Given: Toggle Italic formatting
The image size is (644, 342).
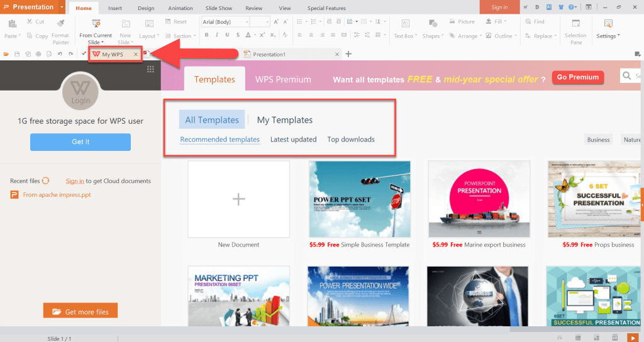Looking at the screenshot, I should [x=217, y=35].
